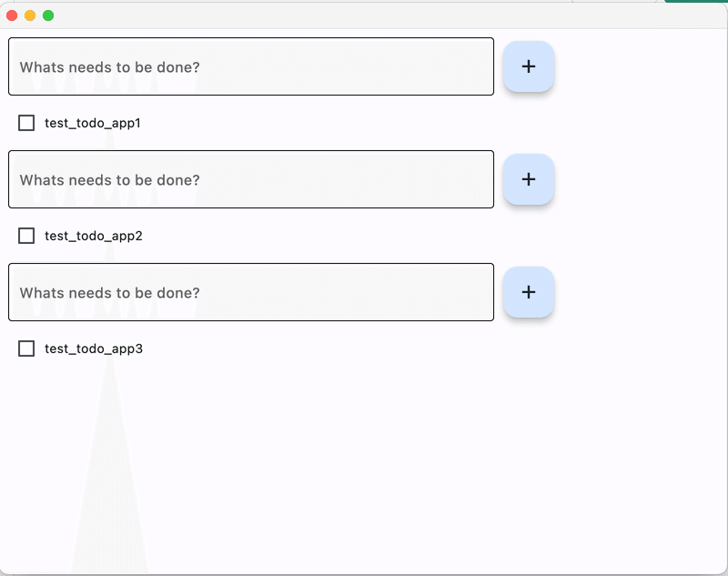Viewport: 728px width, 576px height.
Task: Close the window with the red button
Action: pos(12,15)
